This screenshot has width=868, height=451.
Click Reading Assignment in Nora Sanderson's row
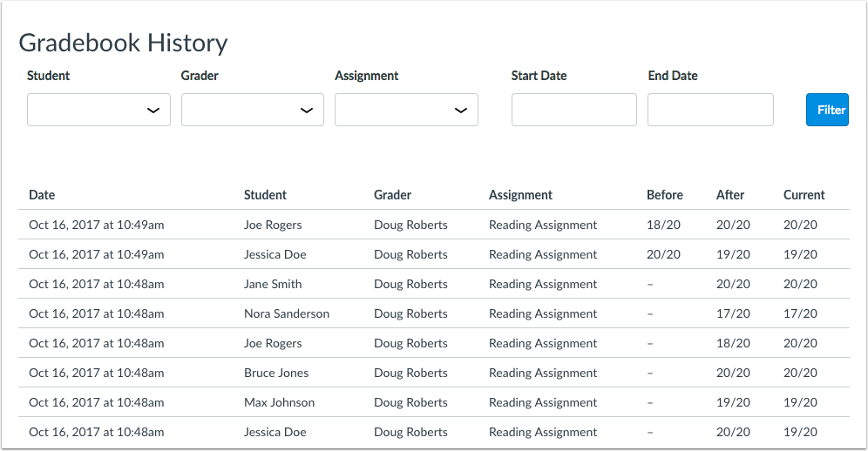(543, 313)
